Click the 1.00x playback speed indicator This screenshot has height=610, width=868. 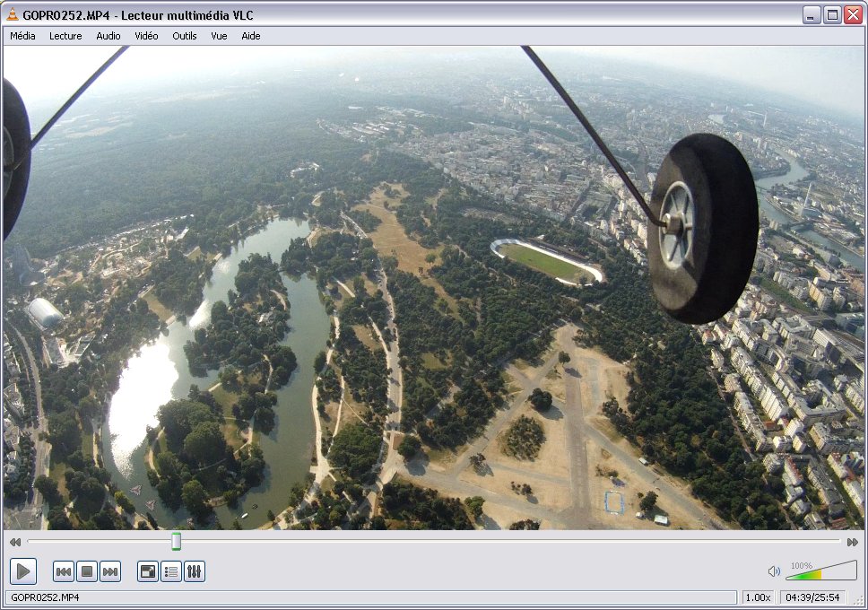point(758,597)
